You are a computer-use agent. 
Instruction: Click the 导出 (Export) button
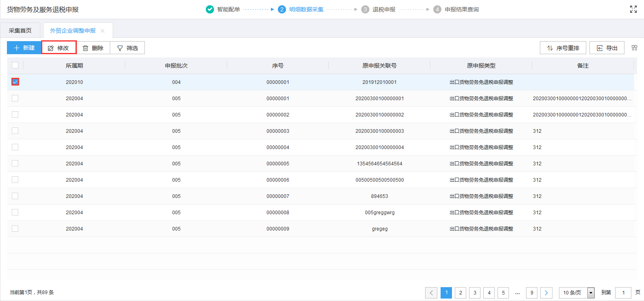point(607,48)
